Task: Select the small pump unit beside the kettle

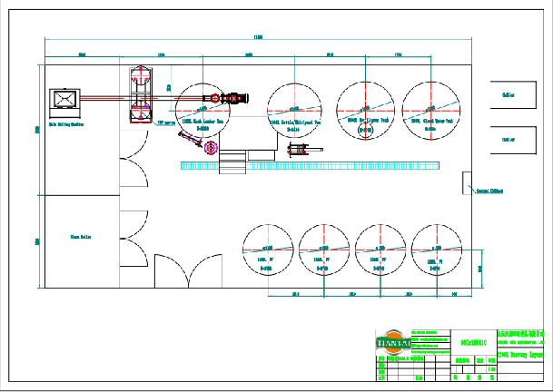Action: pos(305,150)
